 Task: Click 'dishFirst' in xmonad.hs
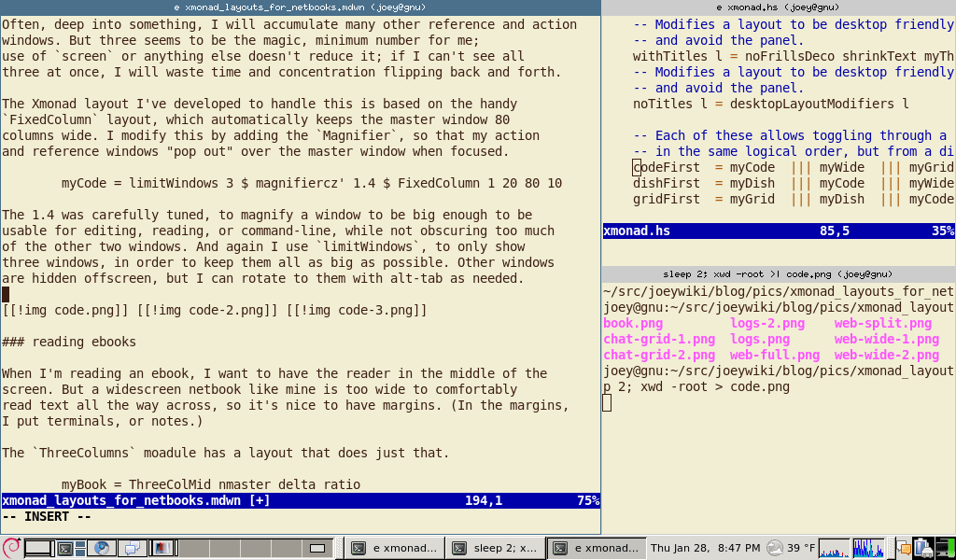667,184
